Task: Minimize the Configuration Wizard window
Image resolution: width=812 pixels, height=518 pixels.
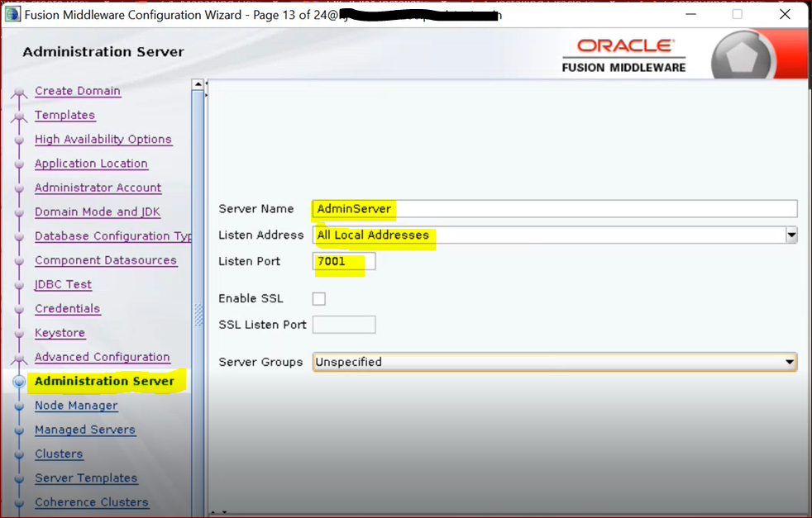Action: (x=690, y=15)
